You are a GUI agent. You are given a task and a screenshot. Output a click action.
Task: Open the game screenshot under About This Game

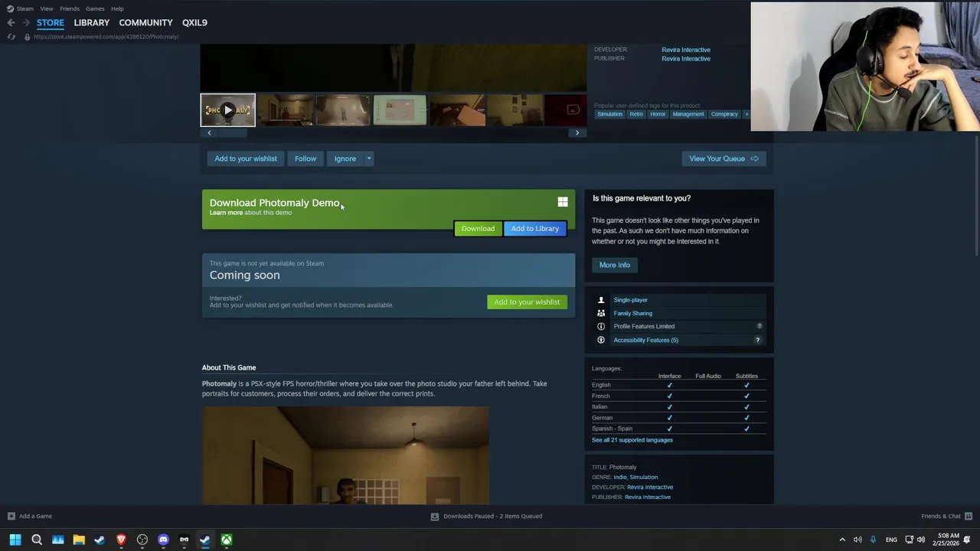pos(345,455)
